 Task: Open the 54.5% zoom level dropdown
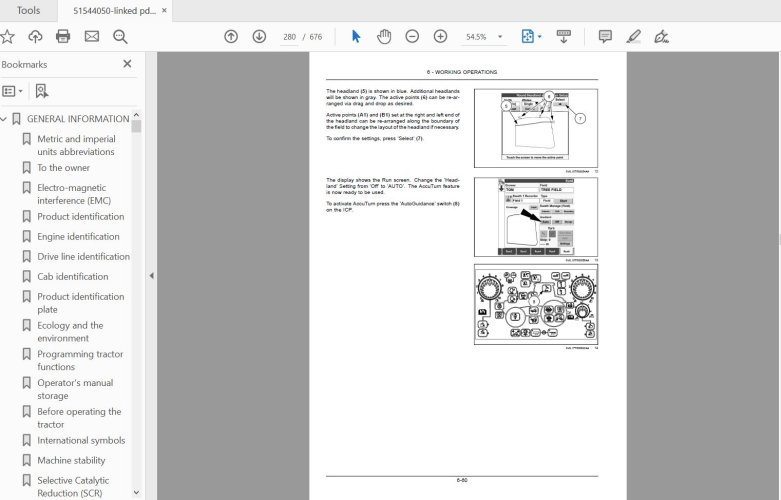(483, 37)
